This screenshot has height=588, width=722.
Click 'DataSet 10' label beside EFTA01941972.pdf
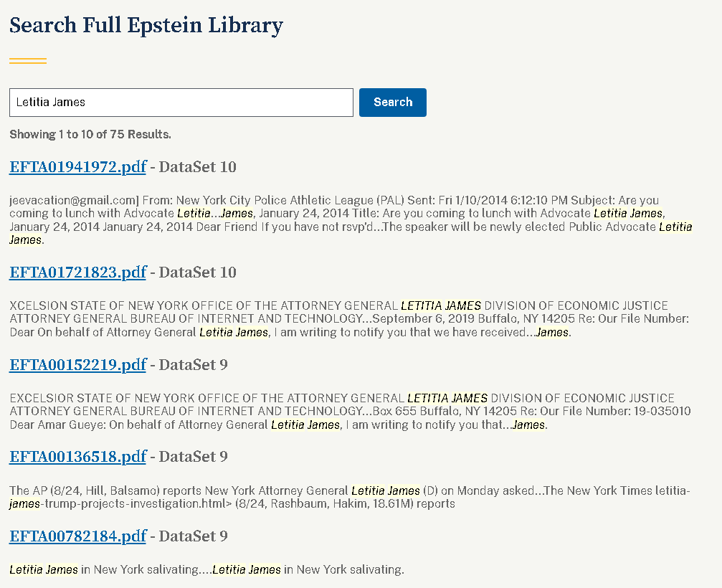pos(198,166)
